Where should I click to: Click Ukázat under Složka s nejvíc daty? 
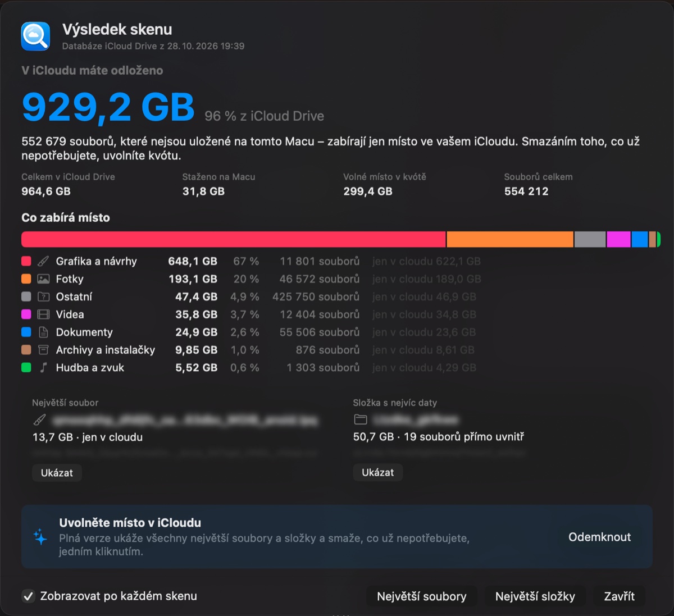(378, 472)
